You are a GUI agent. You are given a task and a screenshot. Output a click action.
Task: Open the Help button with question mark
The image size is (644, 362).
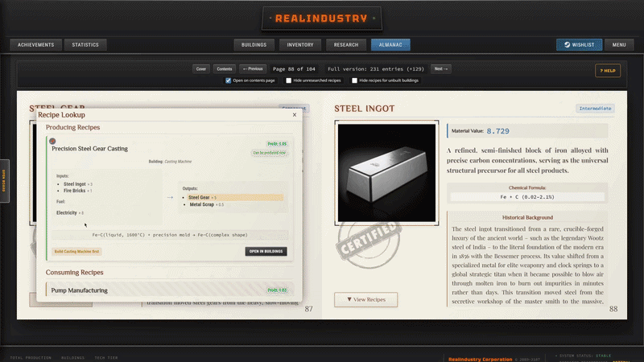click(x=608, y=71)
